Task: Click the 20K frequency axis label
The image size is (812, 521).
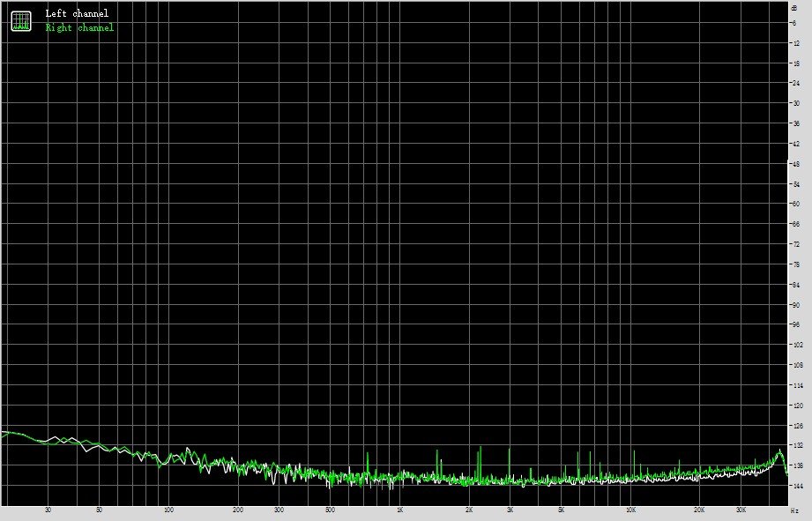Action: pos(700,510)
